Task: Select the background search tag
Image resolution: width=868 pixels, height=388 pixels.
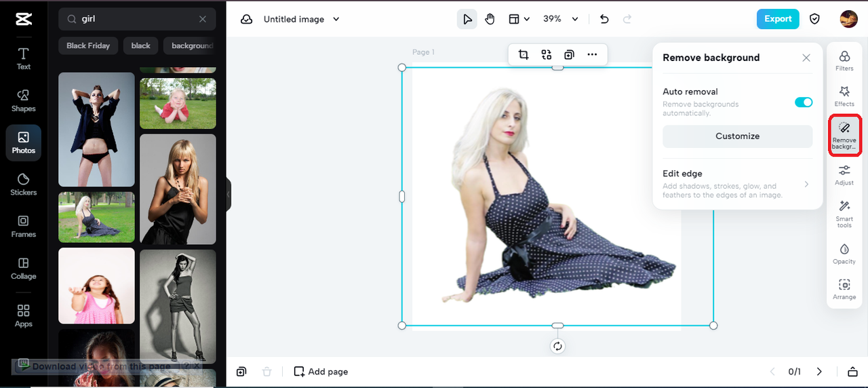Action: [191, 45]
